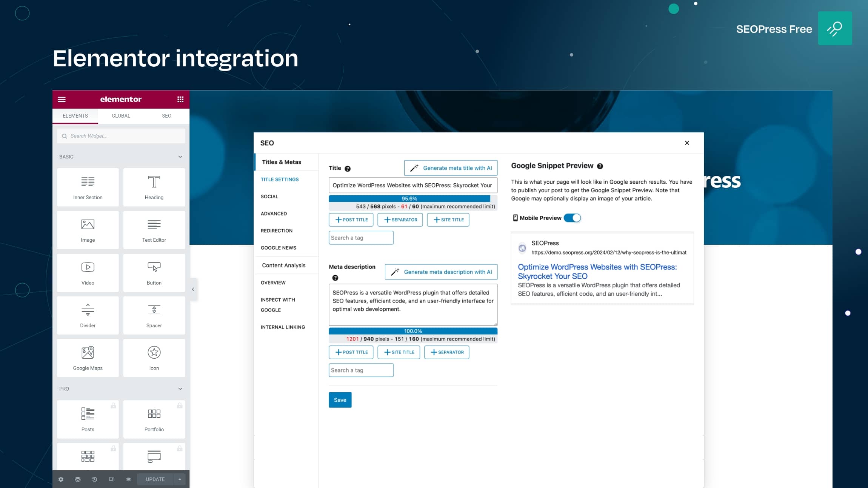The image size is (868, 488).
Task: Select the GLOBAL tab in Elementor panel
Action: pyautogui.click(x=120, y=115)
